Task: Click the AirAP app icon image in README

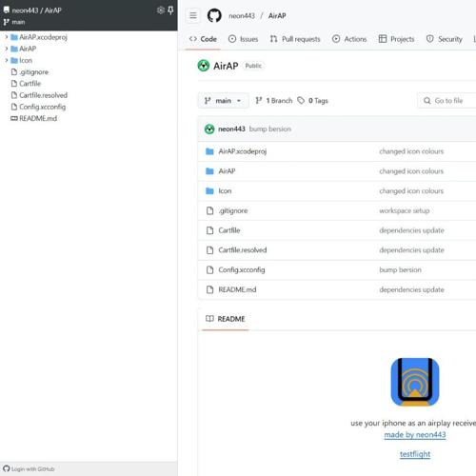Action: pos(415,382)
